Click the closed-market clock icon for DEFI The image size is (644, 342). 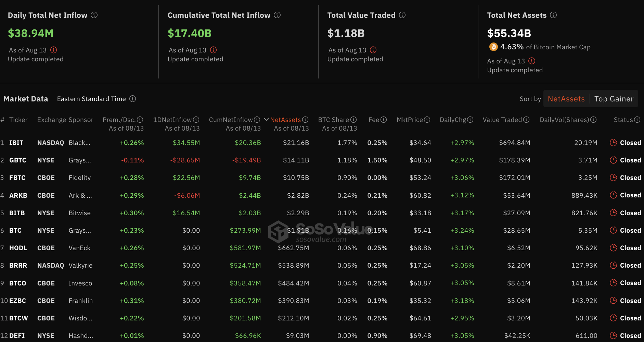coord(614,335)
